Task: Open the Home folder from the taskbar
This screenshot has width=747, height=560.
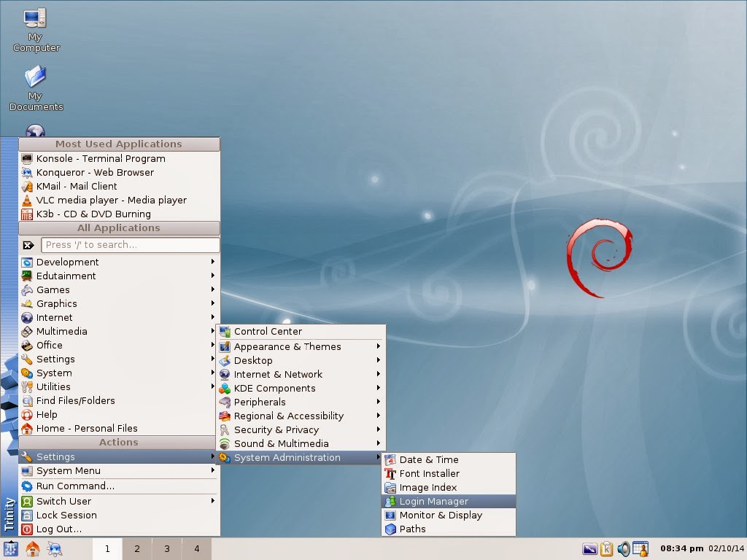Action: click(x=31, y=548)
